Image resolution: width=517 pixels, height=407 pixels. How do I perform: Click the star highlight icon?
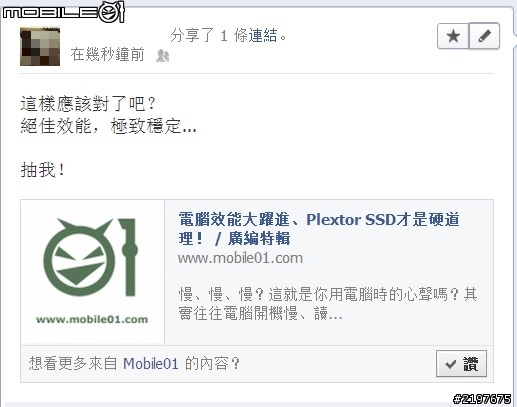(x=453, y=36)
